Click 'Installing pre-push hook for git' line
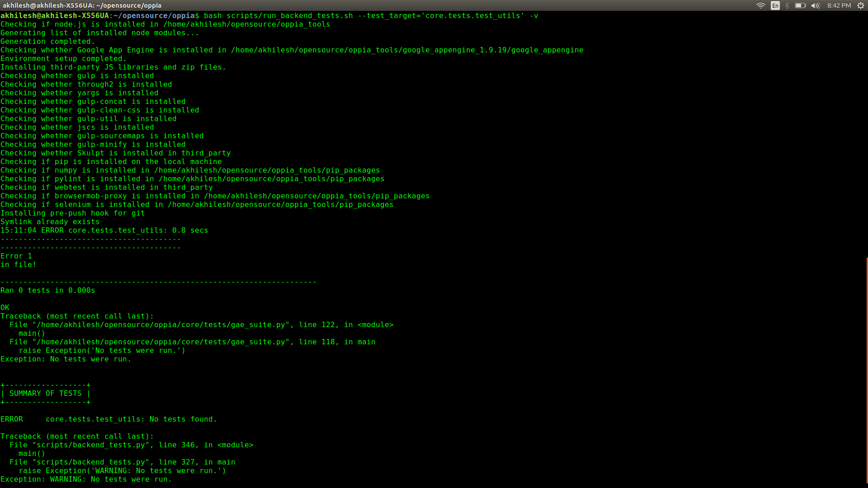 pyautogui.click(x=73, y=213)
